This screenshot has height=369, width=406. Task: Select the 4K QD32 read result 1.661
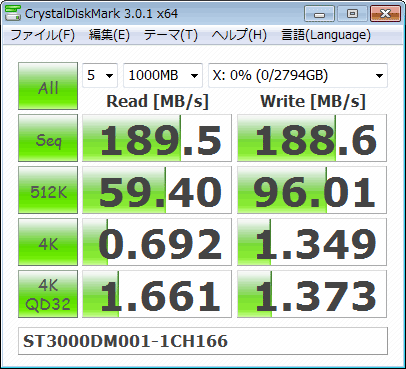(x=157, y=294)
